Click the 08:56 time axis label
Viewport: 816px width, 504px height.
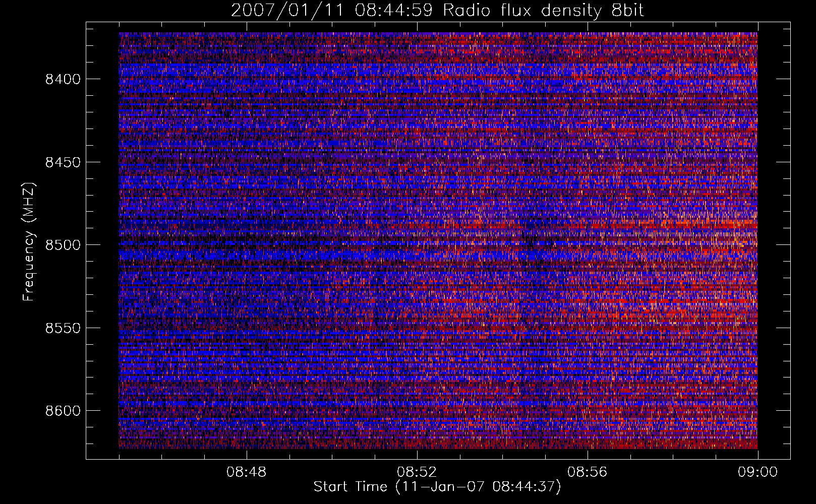[x=587, y=472]
